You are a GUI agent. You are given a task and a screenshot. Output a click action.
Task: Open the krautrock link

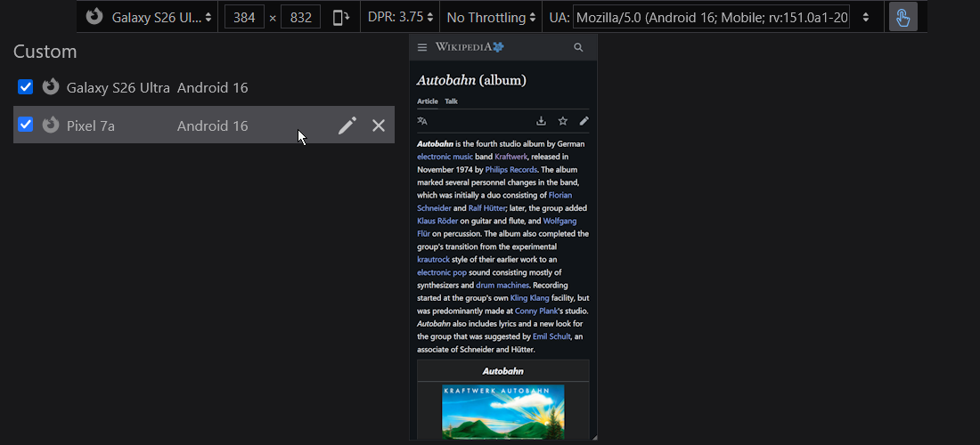point(433,260)
